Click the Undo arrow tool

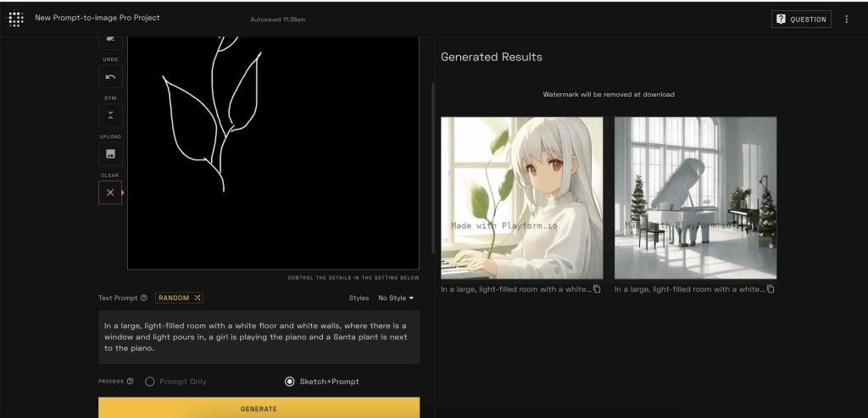110,77
